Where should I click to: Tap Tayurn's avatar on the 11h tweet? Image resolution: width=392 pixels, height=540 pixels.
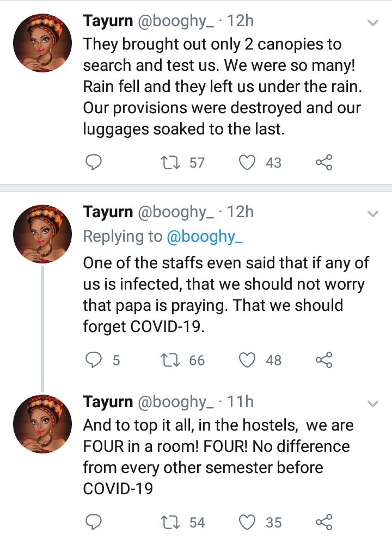click(x=42, y=423)
